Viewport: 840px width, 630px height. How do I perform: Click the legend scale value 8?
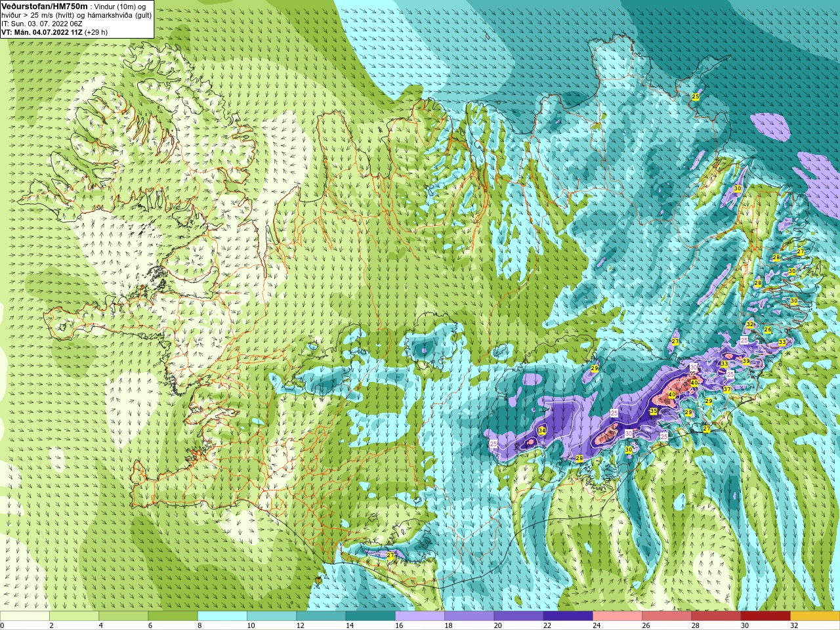pos(201,625)
